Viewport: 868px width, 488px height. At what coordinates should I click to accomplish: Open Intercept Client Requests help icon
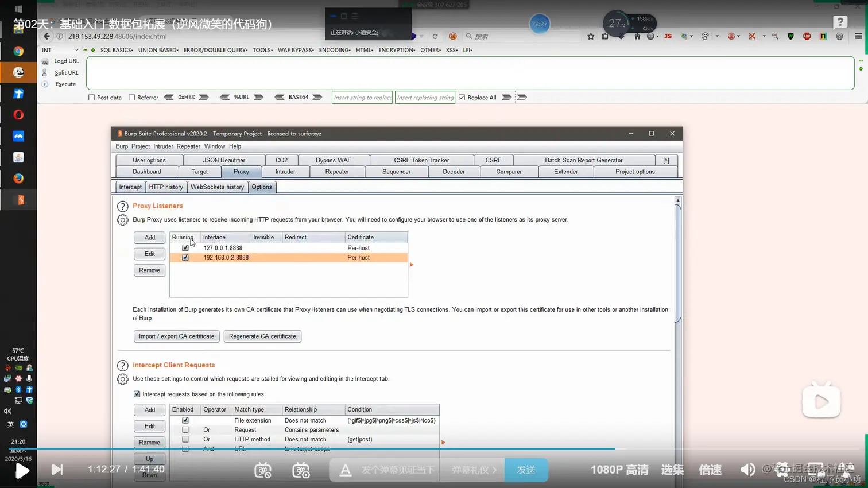[x=122, y=366]
